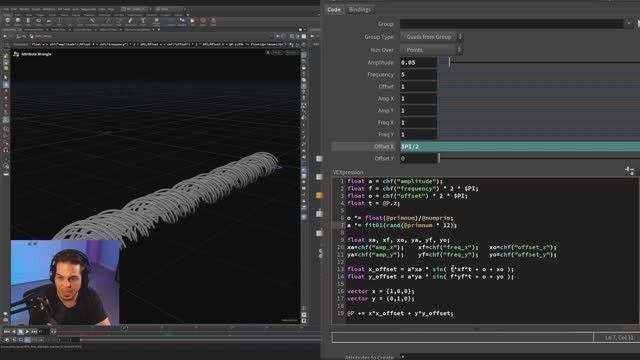Click the network path back arrow
The height and width of the screenshot is (360, 640).
coord(5,36)
